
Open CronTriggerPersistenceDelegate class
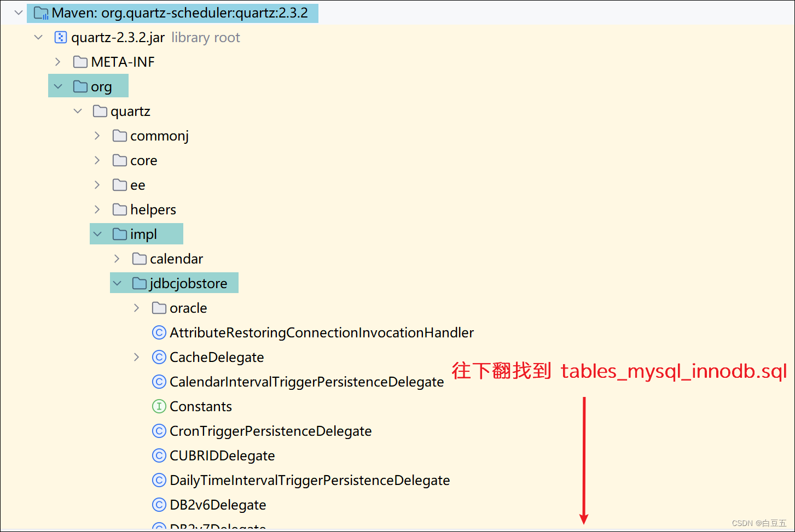(x=271, y=431)
